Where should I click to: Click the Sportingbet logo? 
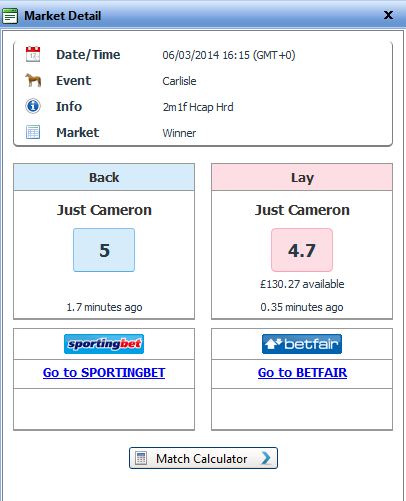(104, 344)
